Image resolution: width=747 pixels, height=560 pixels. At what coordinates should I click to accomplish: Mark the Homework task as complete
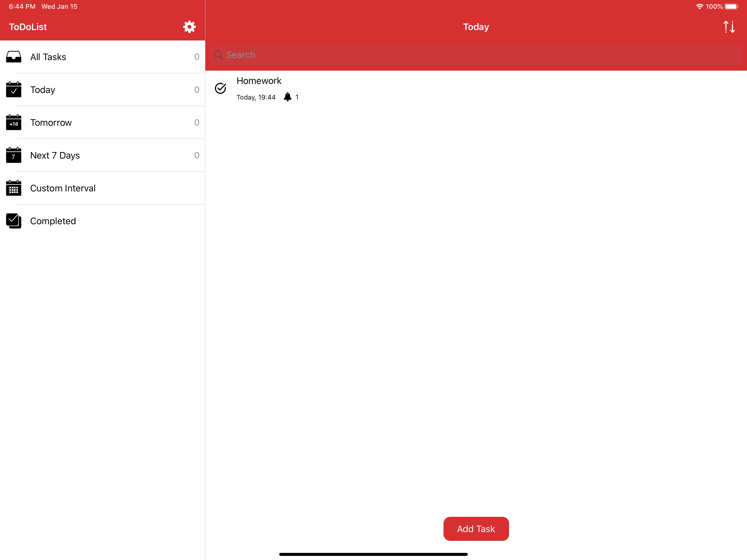tap(221, 88)
